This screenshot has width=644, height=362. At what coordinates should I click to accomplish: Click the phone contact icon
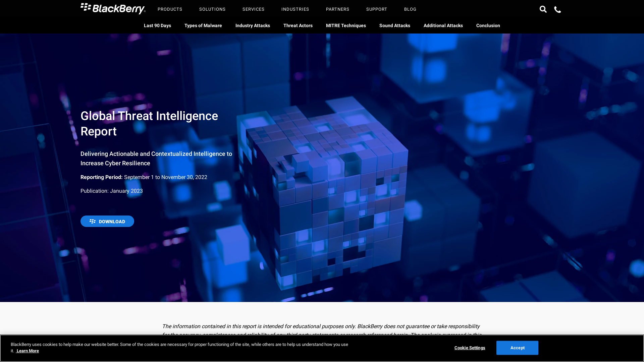point(557,9)
